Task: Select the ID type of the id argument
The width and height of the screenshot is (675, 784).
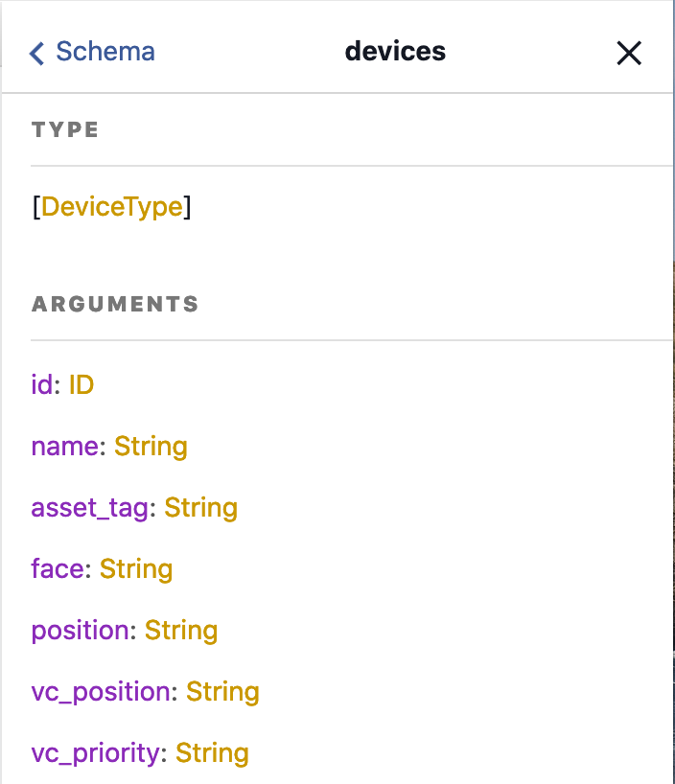Action: tap(81, 384)
